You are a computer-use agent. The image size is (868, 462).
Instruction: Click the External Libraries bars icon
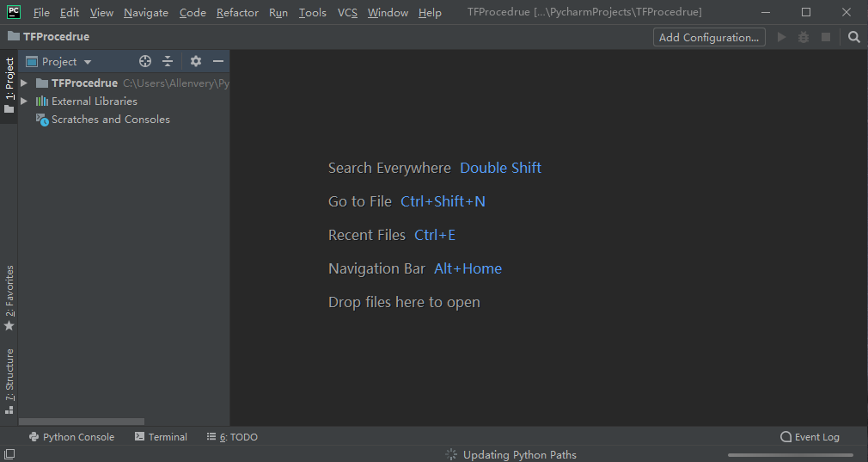[42, 102]
